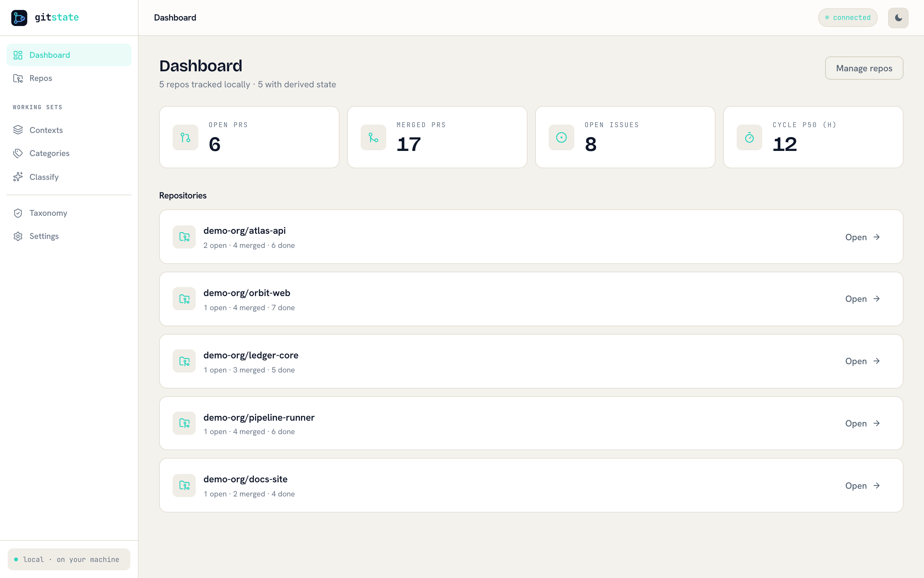Go to Contexts page

[x=69, y=130]
